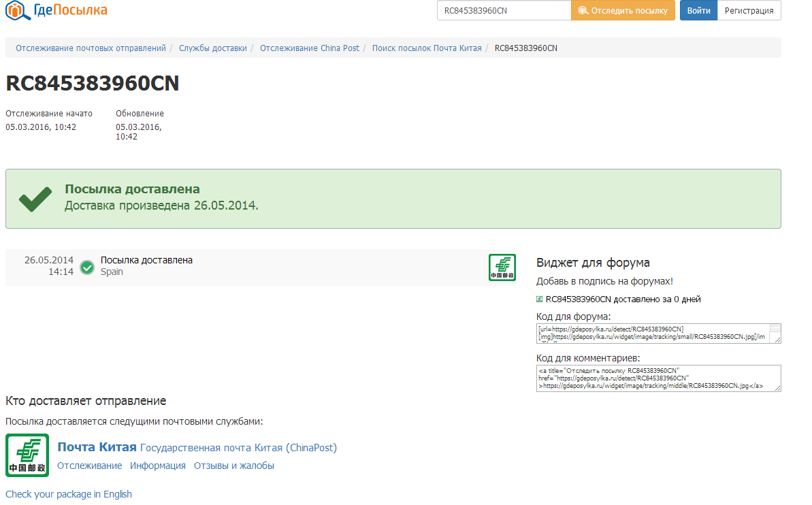Open the Информация link under Почта Китая
The width and height of the screenshot is (812, 505).
(x=158, y=466)
